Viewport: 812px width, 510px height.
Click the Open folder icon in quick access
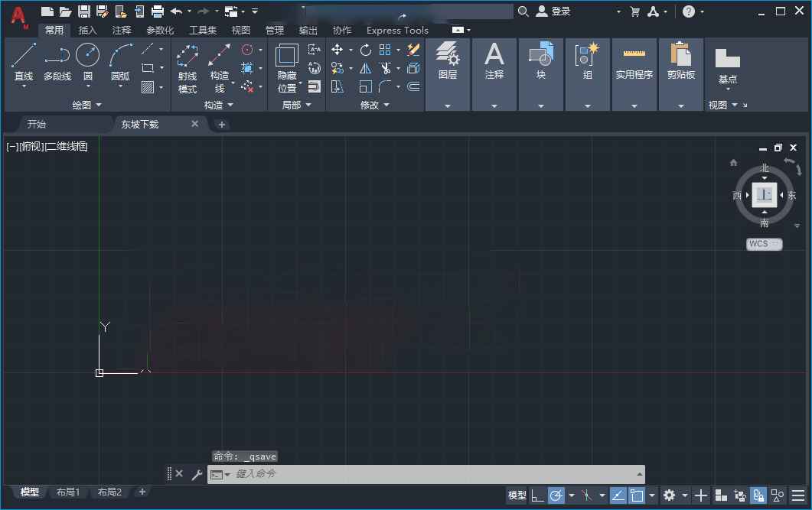tap(65, 11)
